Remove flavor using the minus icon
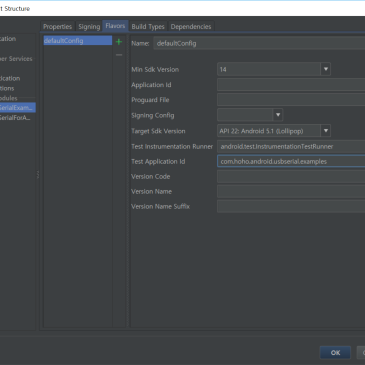The width and height of the screenshot is (365, 365). pos(119,55)
